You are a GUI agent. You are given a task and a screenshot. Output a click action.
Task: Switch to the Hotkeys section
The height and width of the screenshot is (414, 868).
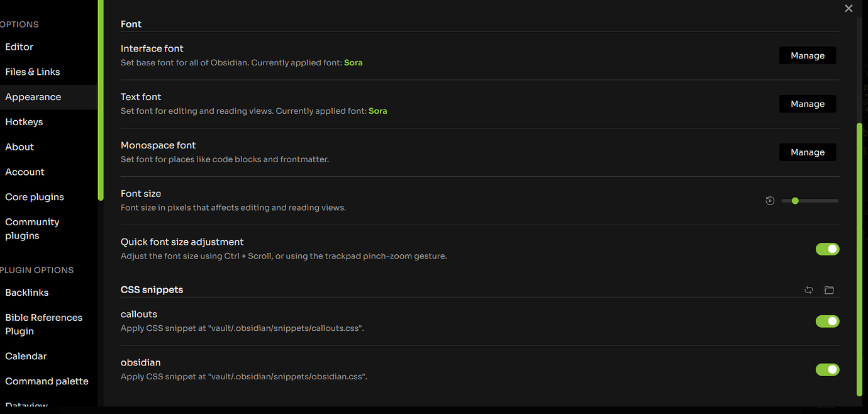tap(24, 121)
